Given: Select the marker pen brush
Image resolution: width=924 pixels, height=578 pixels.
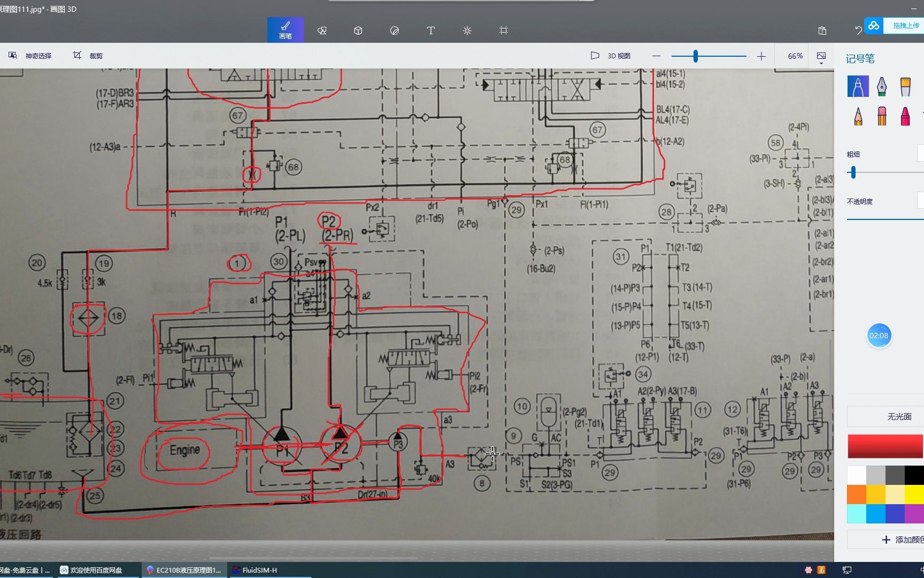Looking at the screenshot, I should (x=858, y=86).
